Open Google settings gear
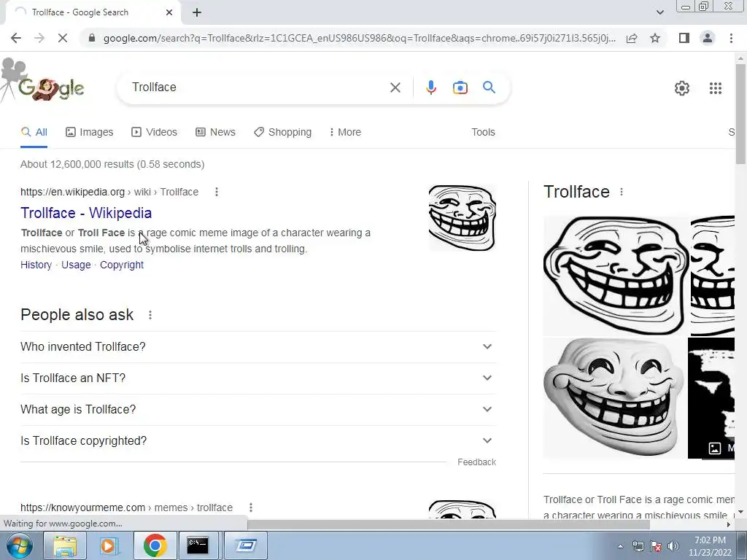747x560 pixels. [x=682, y=88]
